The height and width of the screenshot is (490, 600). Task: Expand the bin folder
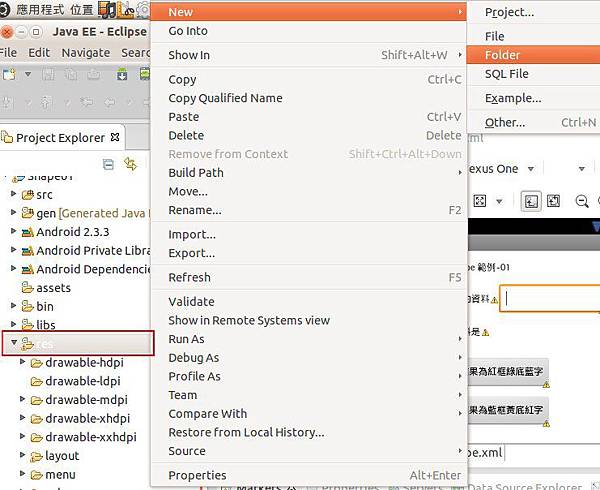(x=13, y=306)
